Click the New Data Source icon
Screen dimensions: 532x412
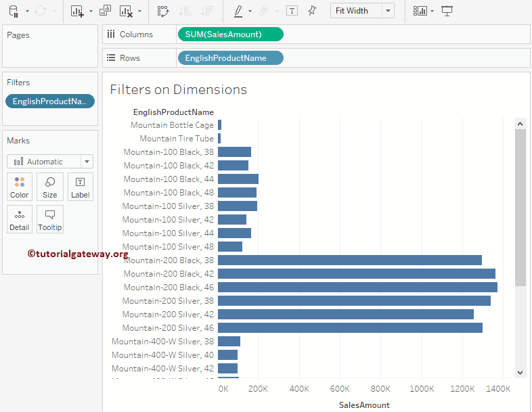click(x=14, y=11)
